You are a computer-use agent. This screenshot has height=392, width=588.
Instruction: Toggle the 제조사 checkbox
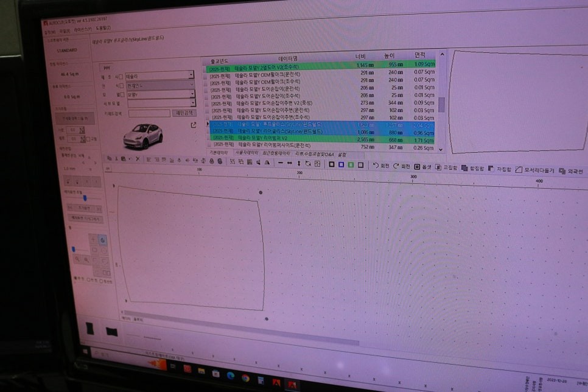click(x=121, y=77)
